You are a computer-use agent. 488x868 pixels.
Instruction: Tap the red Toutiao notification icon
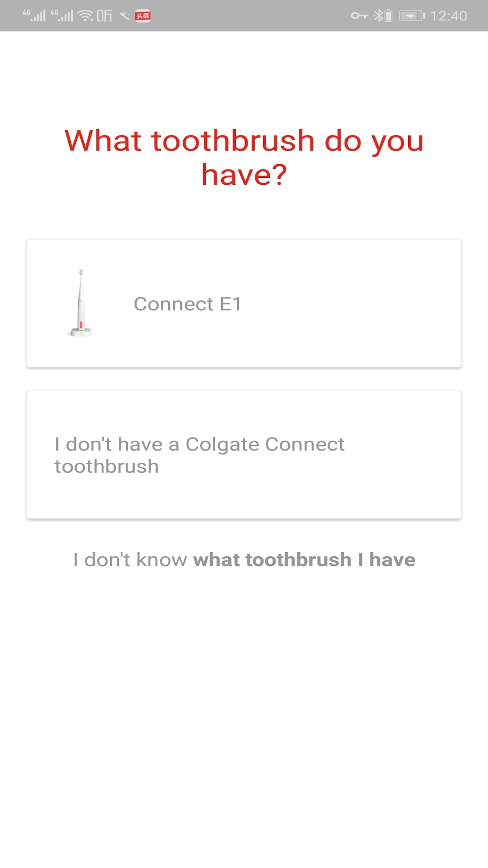(143, 16)
